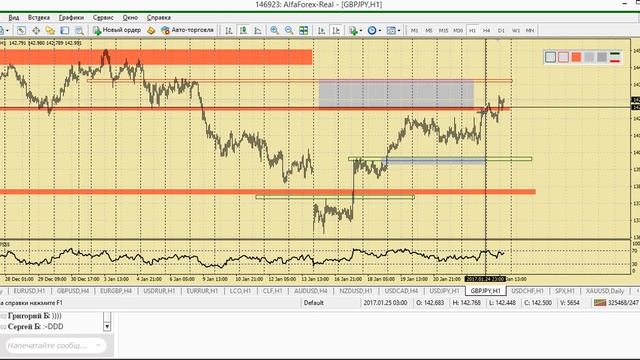This screenshot has width=640, height=360.
Task: Open the Market Watch window icon
Action: click(x=21, y=31)
